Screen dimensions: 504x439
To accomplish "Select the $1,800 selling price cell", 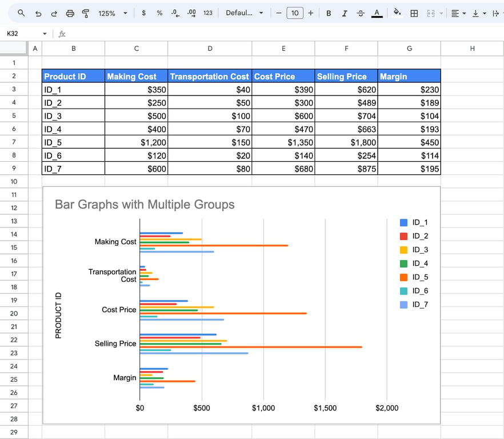I will click(346, 142).
